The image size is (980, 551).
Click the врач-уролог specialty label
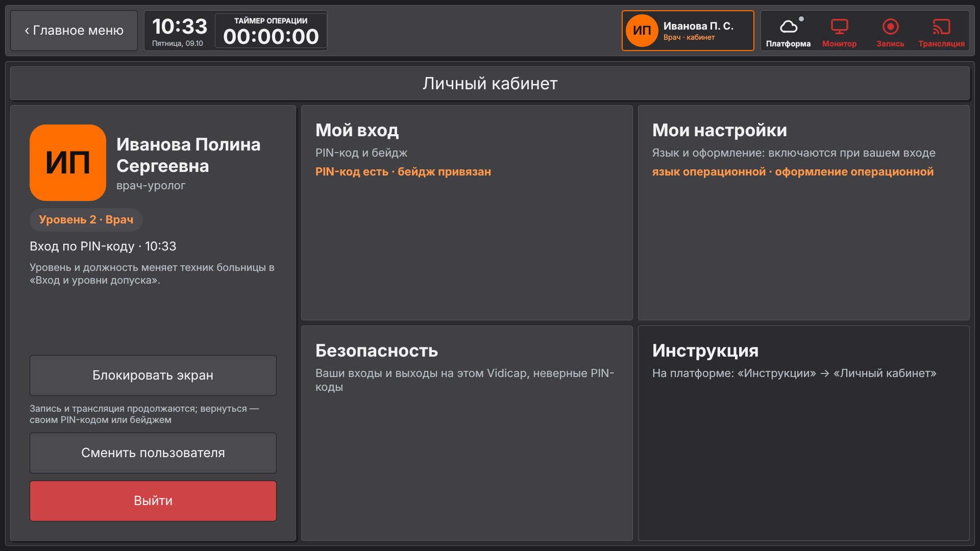pos(151,186)
